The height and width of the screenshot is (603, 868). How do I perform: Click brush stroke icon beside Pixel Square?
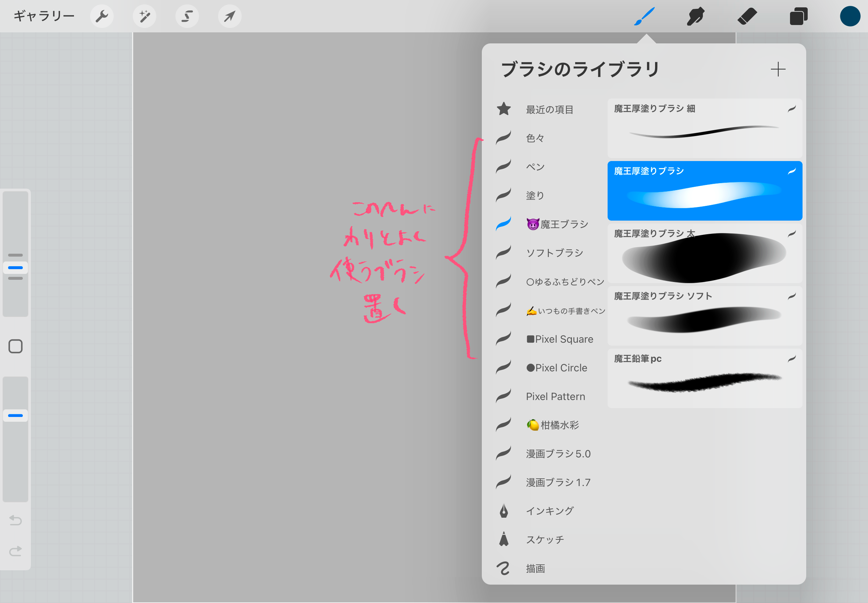pos(504,339)
